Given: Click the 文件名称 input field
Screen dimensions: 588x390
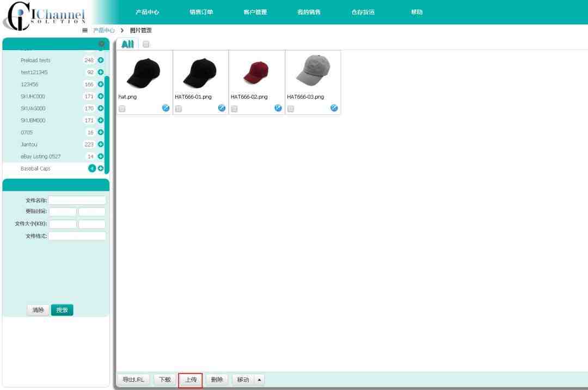Looking at the screenshot, I should tap(77, 200).
